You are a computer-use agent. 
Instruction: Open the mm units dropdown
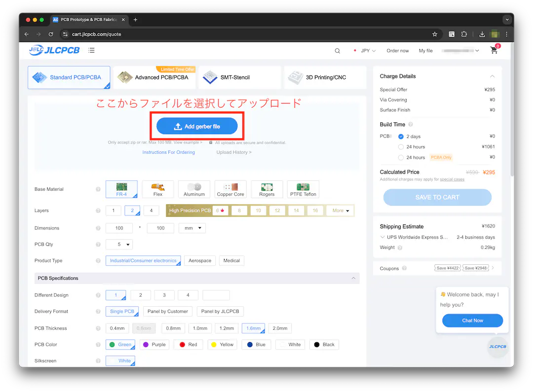192,228
